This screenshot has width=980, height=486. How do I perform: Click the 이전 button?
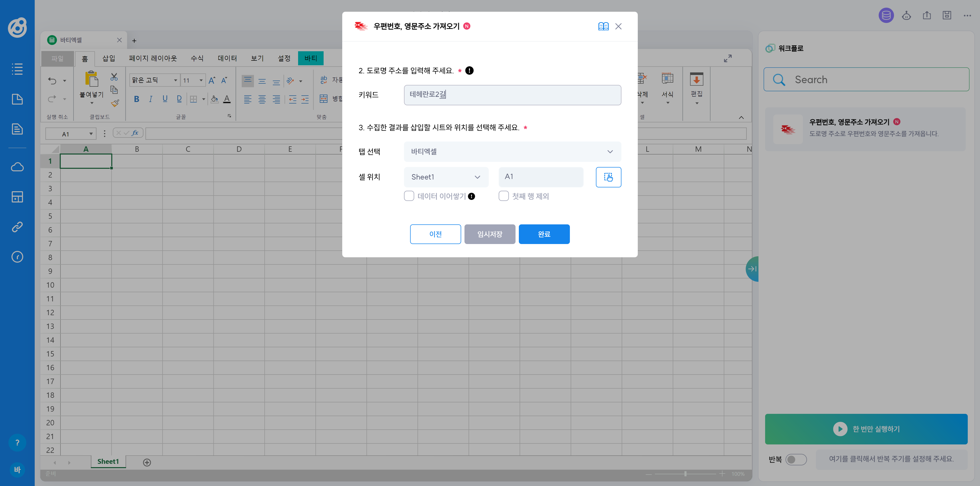tap(435, 234)
